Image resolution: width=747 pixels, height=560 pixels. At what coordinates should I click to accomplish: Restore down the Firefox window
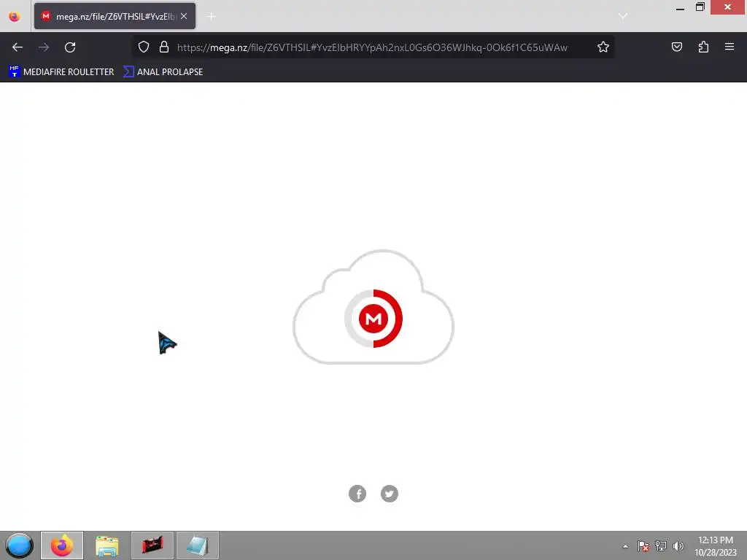[700, 7]
